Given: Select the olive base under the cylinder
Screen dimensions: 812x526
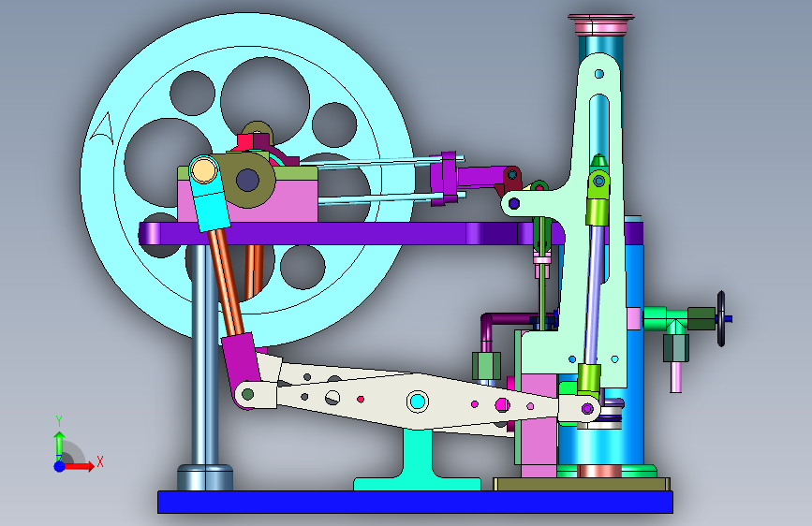Looking at the screenshot, I should pos(581,484).
